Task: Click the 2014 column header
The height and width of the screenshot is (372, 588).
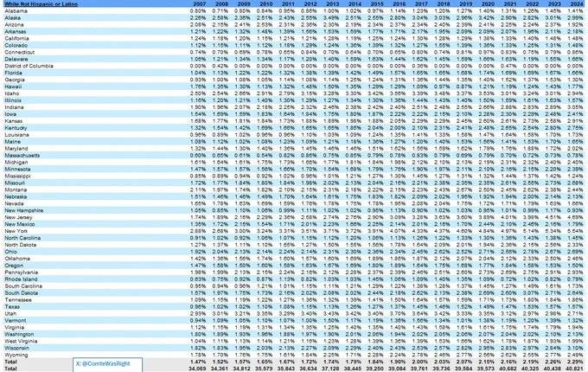Action: coord(355,3)
